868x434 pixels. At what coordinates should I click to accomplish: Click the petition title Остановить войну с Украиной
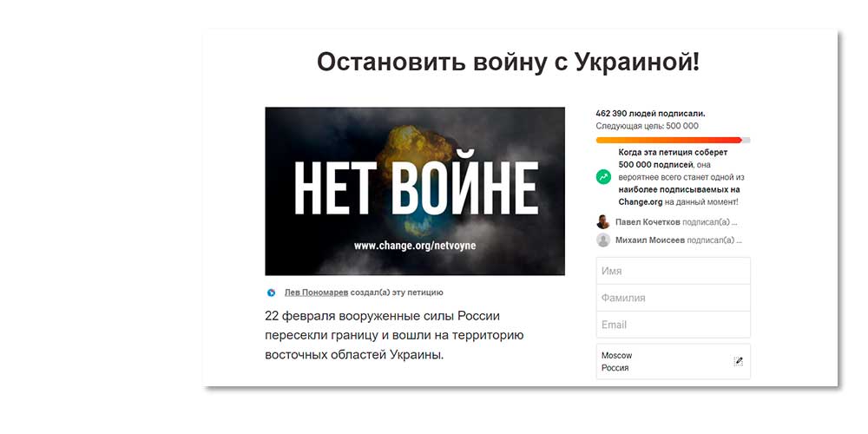[507, 62]
